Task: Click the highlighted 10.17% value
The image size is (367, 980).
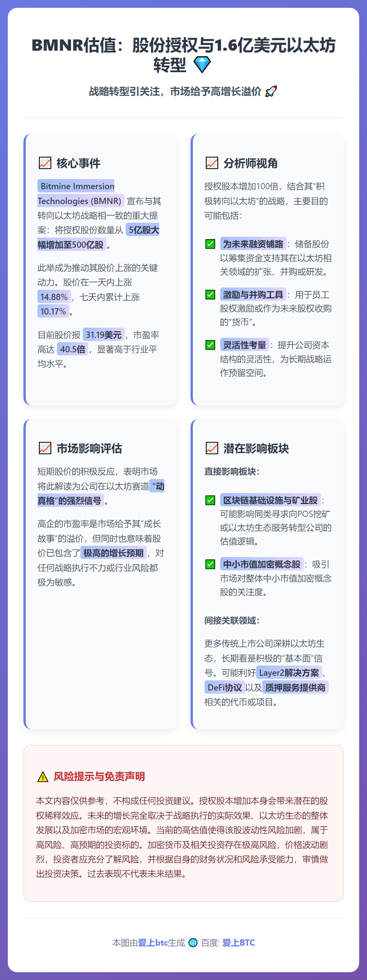Action: click(53, 311)
